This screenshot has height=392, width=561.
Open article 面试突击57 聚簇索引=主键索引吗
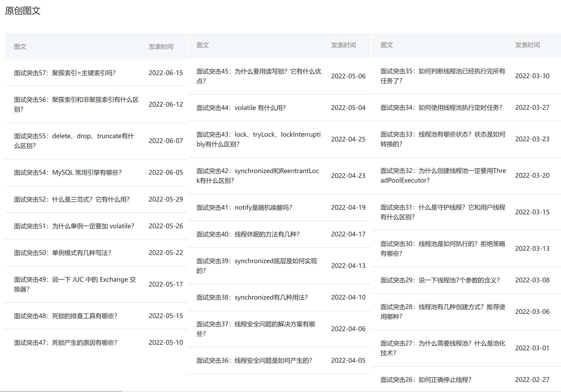coord(65,73)
